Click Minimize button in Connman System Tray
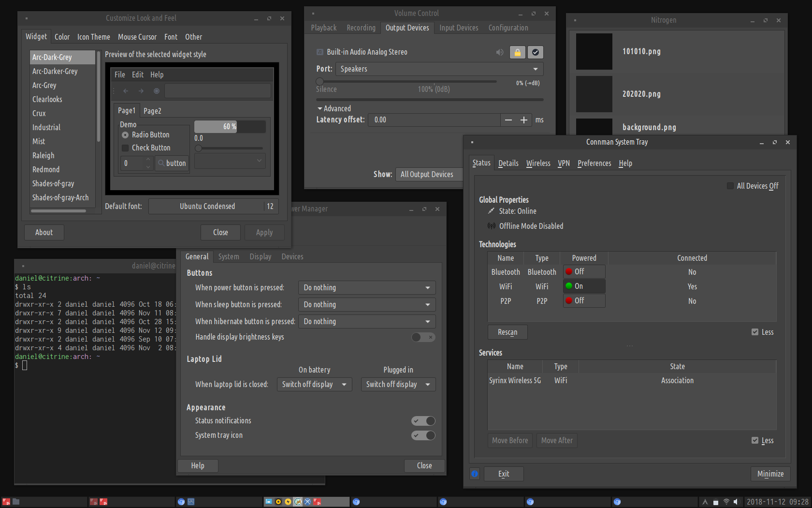The height and width of the screenshot is (508, 812). coord(770,474)
